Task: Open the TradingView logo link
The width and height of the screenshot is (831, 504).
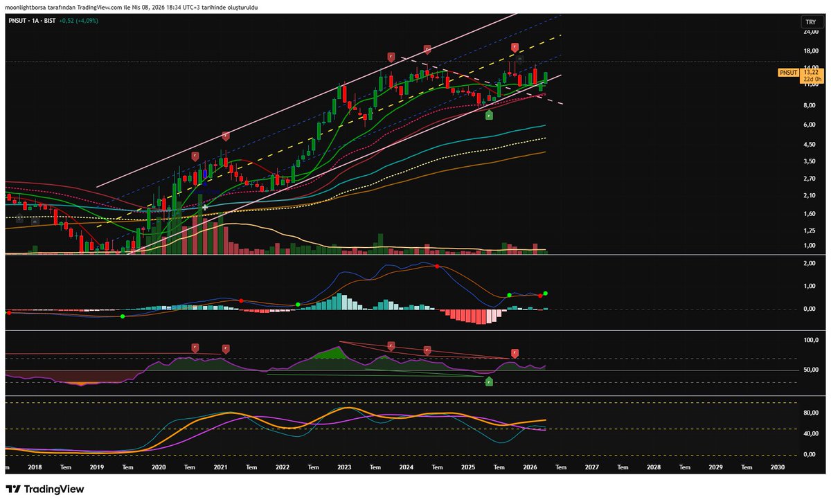Action: point(46,489)
